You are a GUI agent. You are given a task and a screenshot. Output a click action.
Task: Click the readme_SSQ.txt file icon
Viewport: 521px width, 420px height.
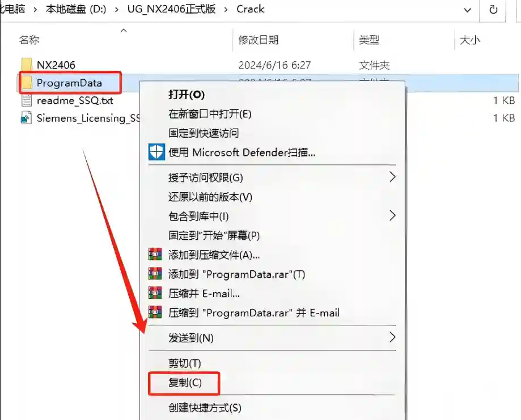pos(26,100)
